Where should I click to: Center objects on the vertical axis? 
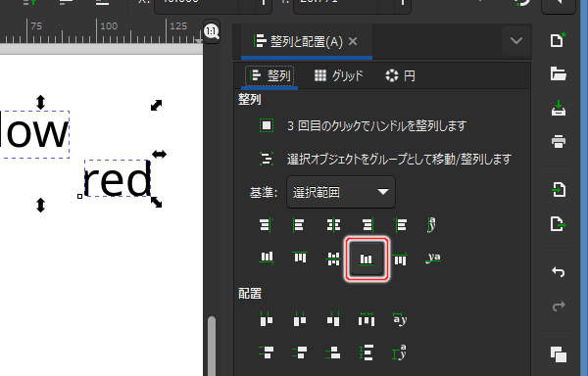click(333, 225)
